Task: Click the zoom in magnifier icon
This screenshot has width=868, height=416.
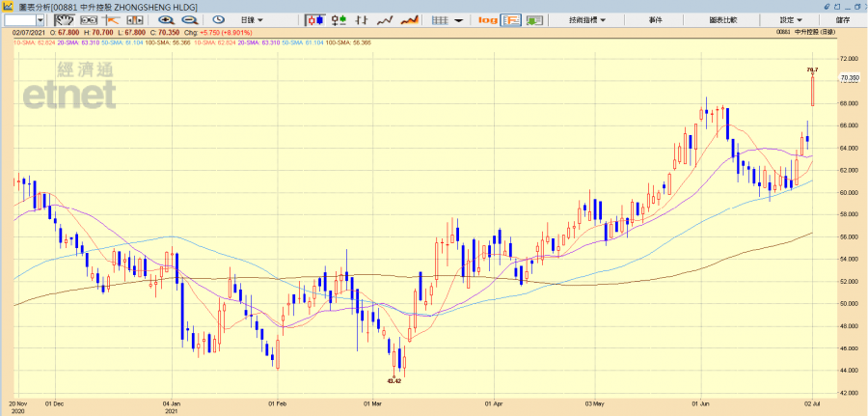Action: (x=166, y=19)
